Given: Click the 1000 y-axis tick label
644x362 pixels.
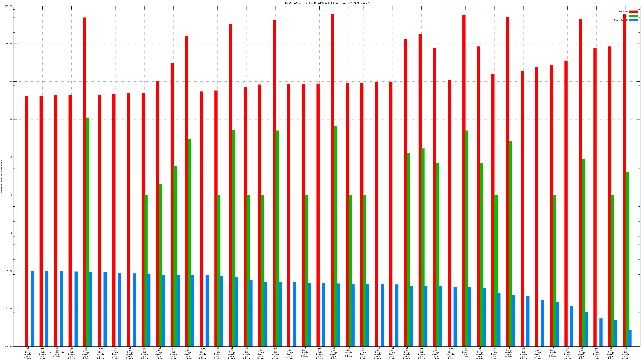Looking at the screenshot, I should [x=10, y=81].
